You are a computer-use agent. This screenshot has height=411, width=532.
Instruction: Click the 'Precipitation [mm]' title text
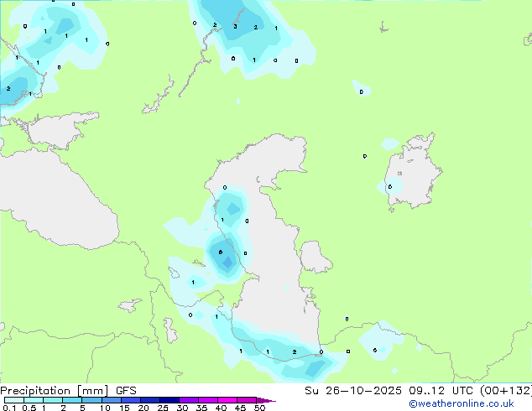click(54, 391)
